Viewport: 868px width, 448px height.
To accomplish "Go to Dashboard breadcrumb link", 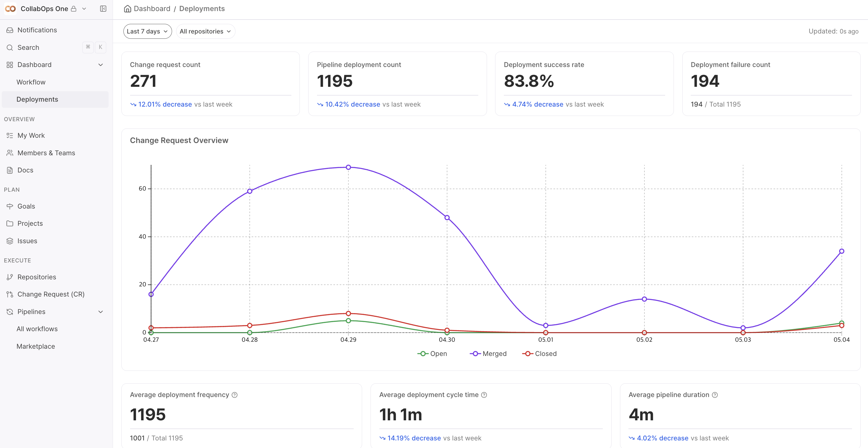I will [x=152, y=9].
